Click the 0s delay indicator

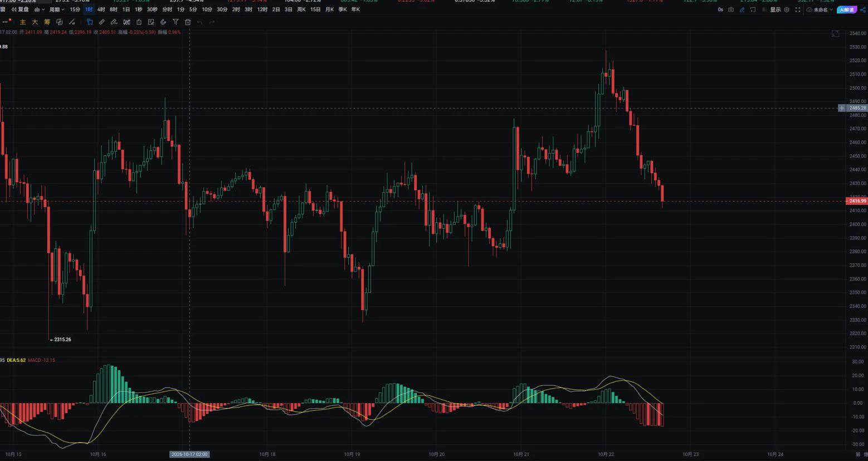[720, 9]
